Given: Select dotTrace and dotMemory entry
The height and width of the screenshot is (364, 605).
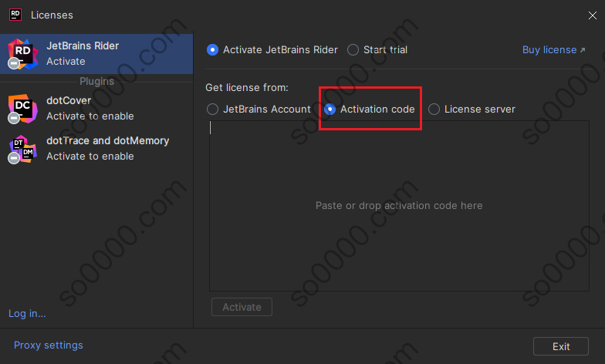Looking at the screenshot, I should pos(96,149).
